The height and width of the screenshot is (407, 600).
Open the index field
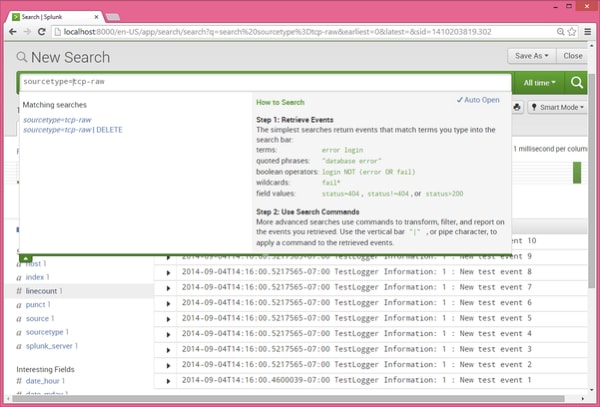tap(35, 277)
